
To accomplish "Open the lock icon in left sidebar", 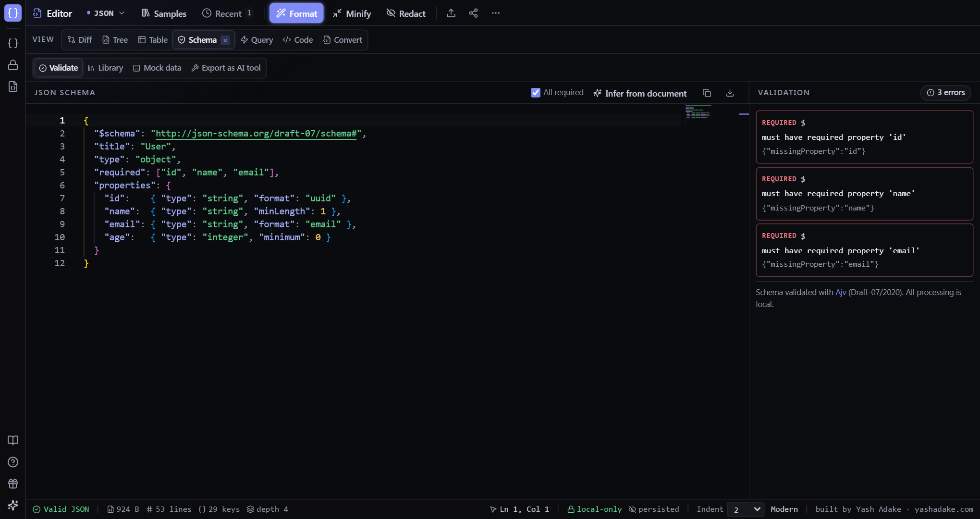I will click(x=13, y=65).
